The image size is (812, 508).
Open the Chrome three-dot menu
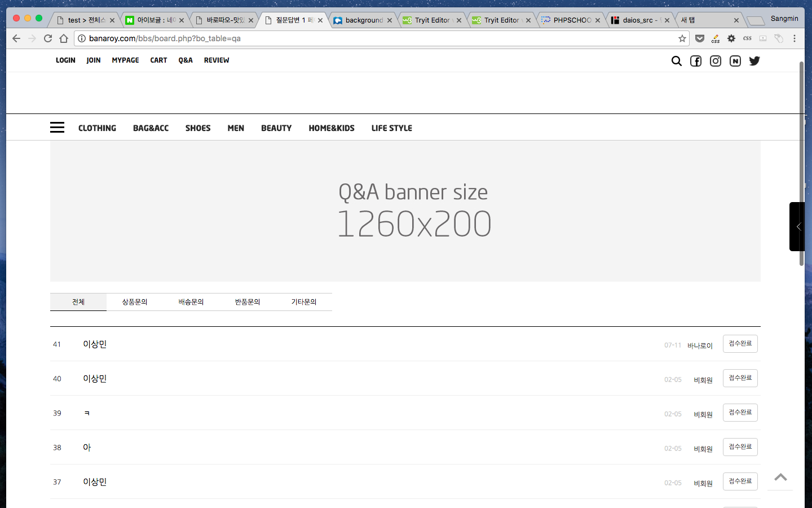(x=795, y=38)
